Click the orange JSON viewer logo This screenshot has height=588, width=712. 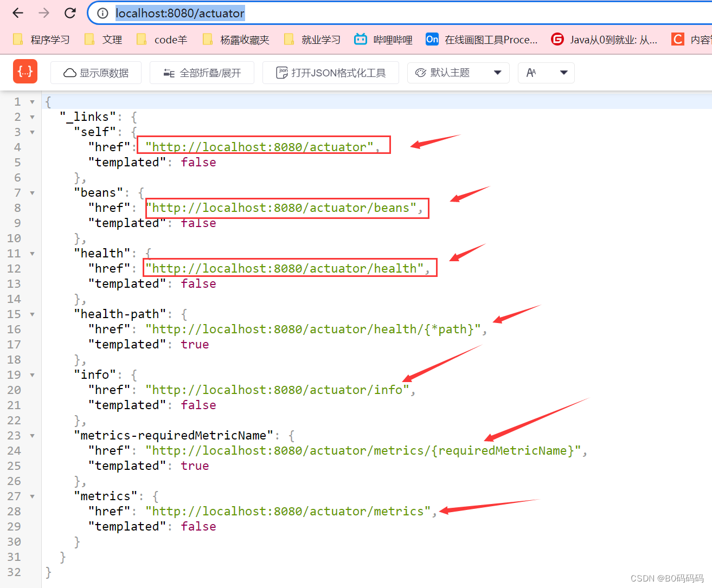pyautogui.click(x=25, y=71)
